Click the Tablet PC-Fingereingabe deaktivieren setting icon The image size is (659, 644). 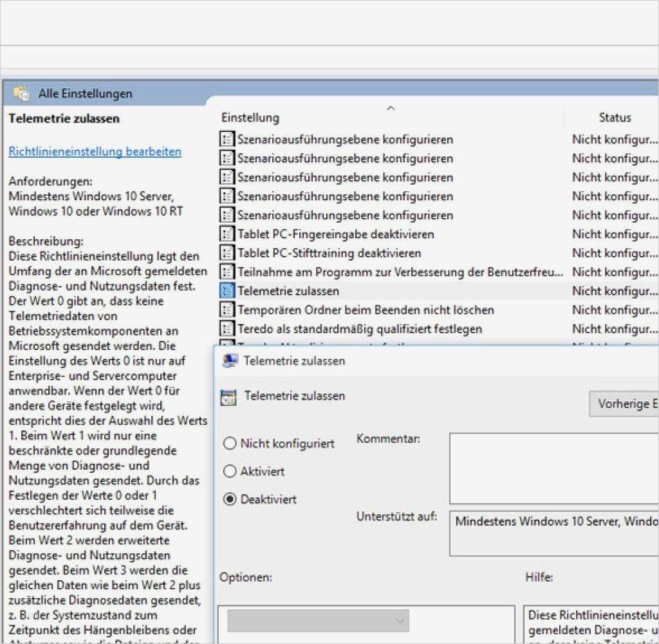tap(227, 234)
